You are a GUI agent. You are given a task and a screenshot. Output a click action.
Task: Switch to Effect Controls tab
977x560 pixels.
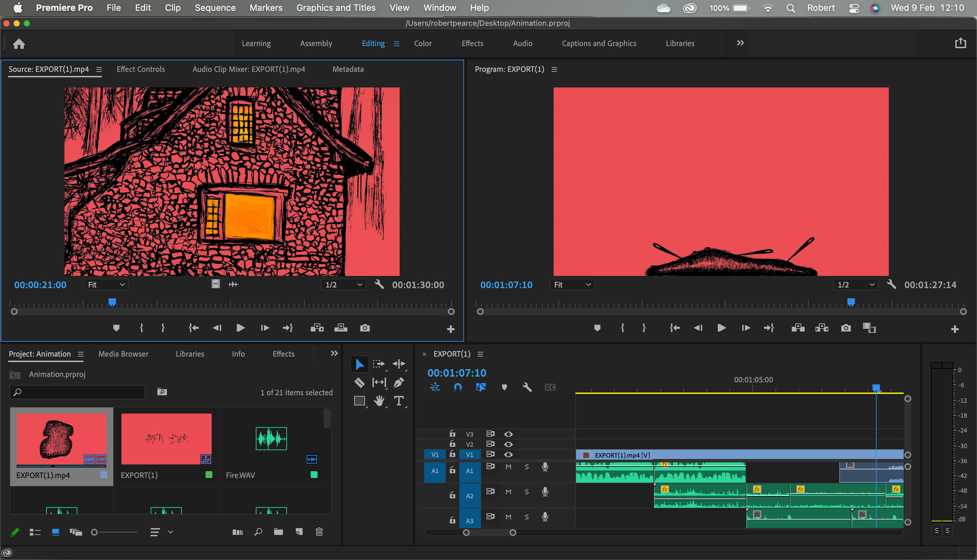point(140,69)
